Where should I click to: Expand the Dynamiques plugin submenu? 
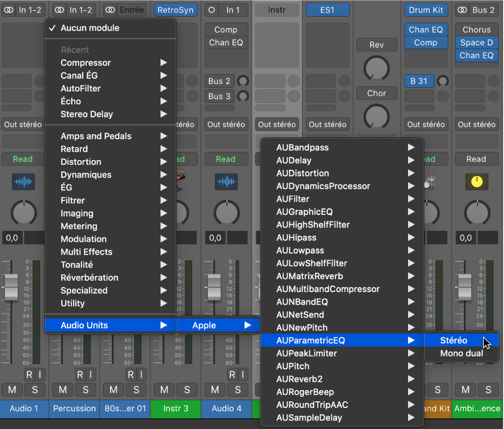click(x=86, y=175)
